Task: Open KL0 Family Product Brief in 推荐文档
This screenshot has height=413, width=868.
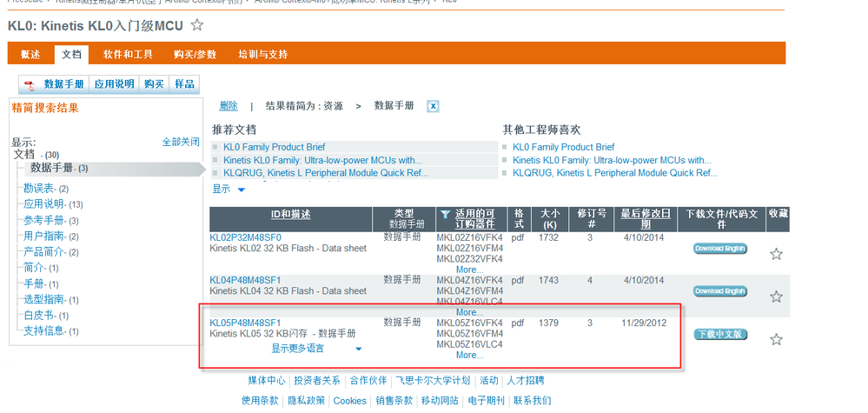Action: pyautogui.click(x=274, y=147)
